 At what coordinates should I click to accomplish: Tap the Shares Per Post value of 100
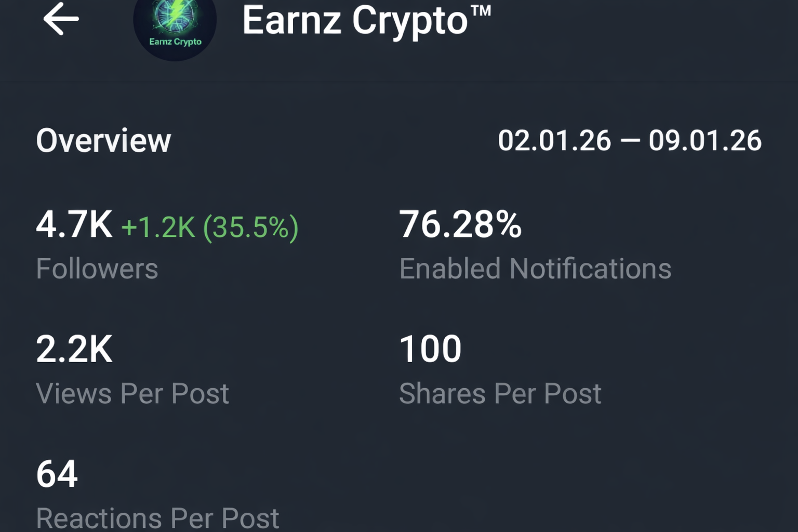pyautogui.click(x=430, y=348)
